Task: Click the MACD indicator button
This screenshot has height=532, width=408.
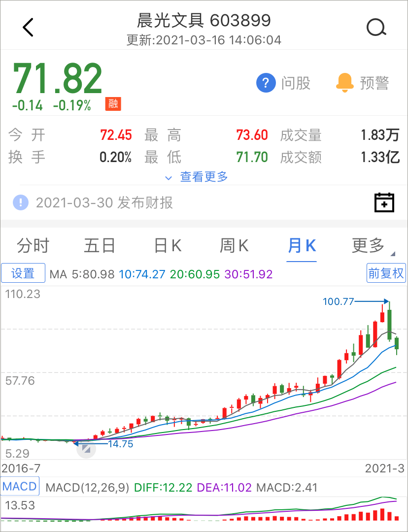Action: [x=20, y=487]
